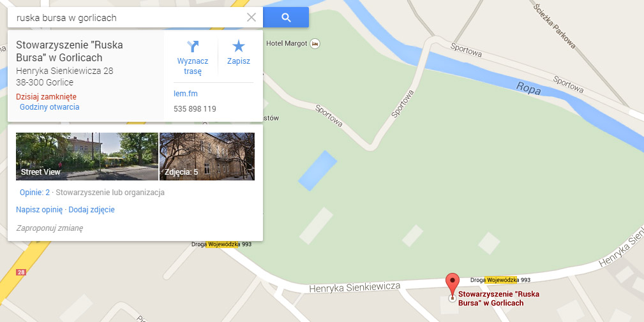644x322 pixels.
Task: Open the Street View thumbnail
Action: (87, 156)
